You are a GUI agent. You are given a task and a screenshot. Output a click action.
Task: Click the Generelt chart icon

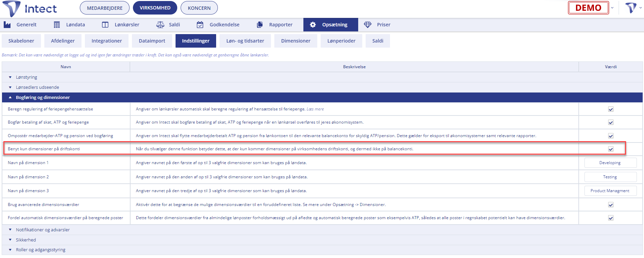(x=7, y=25)
